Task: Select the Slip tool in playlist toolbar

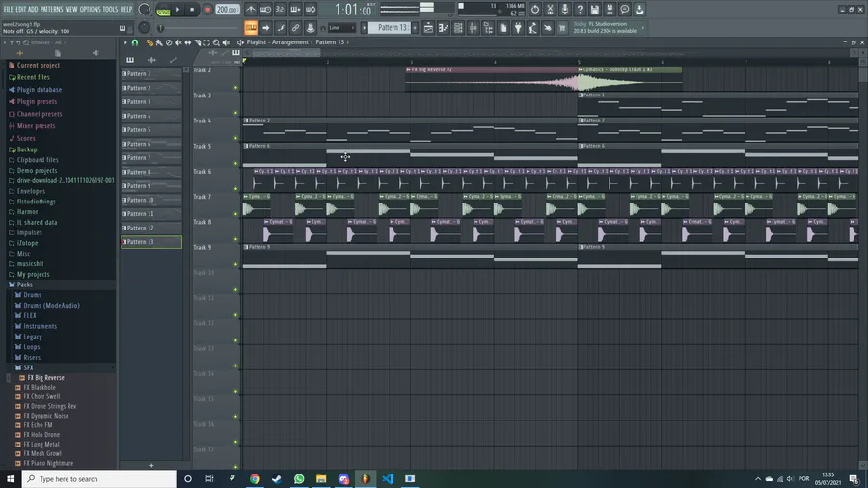Action: (x=188, y=42)
